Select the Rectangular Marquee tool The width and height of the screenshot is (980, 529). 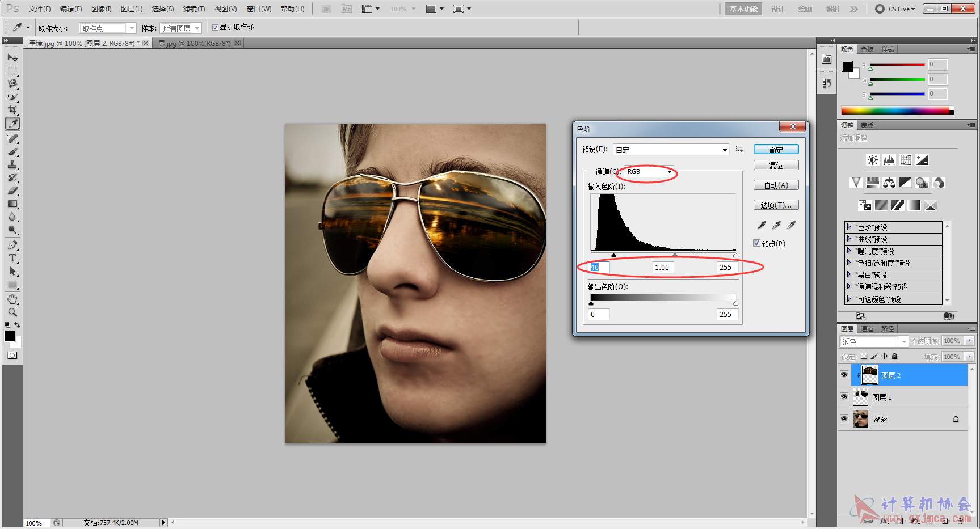[12, 71]
